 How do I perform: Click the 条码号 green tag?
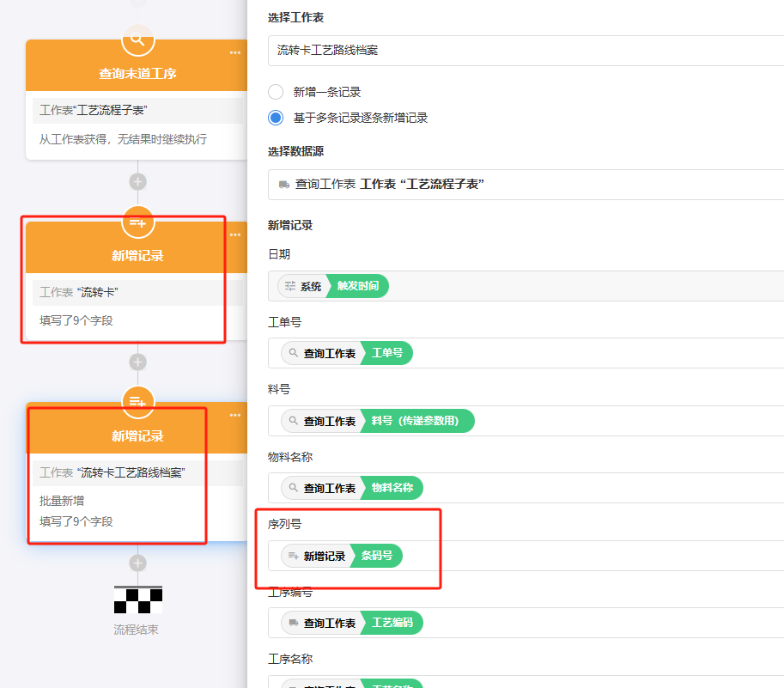376,556
